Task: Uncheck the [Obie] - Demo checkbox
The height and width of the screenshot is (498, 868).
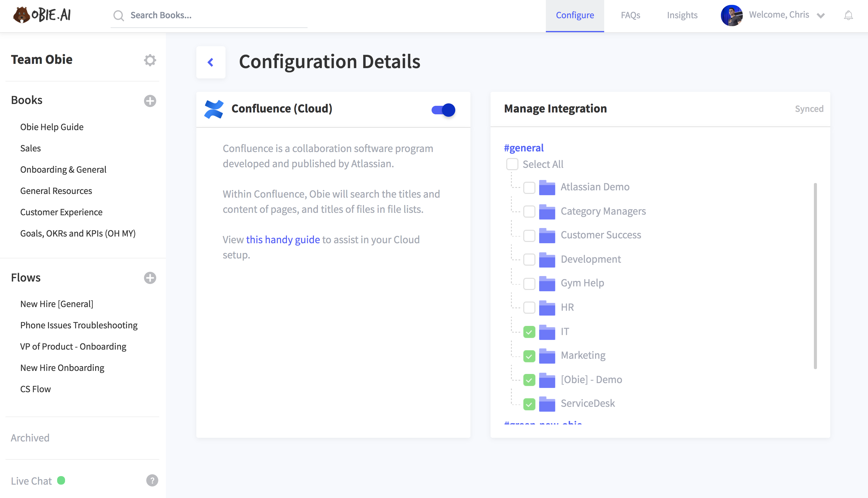Action: [529, 380]
